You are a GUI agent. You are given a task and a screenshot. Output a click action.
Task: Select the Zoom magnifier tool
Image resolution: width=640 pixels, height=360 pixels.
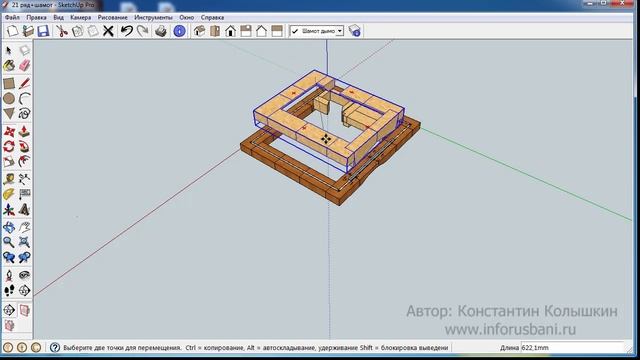point(9,242)
